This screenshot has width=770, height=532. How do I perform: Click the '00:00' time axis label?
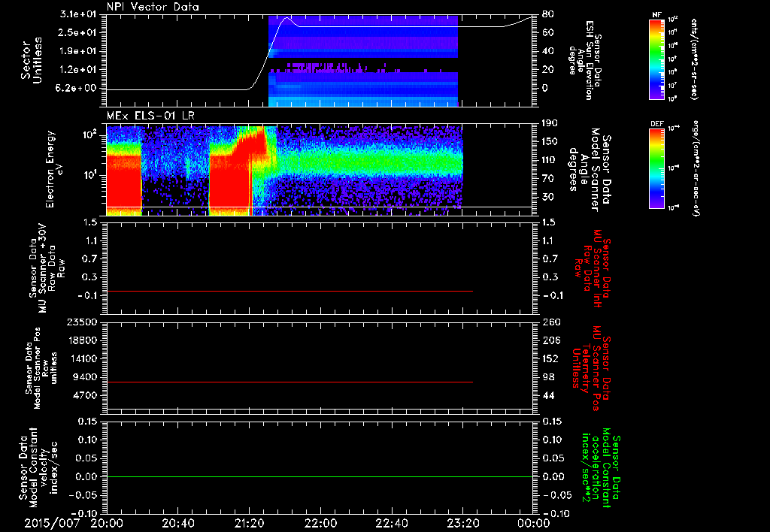535,523
